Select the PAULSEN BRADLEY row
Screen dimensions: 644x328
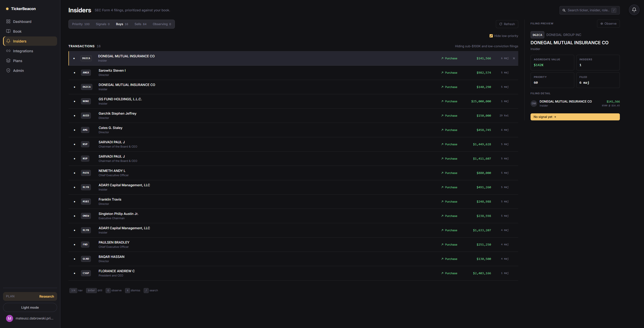click(293, 245)
